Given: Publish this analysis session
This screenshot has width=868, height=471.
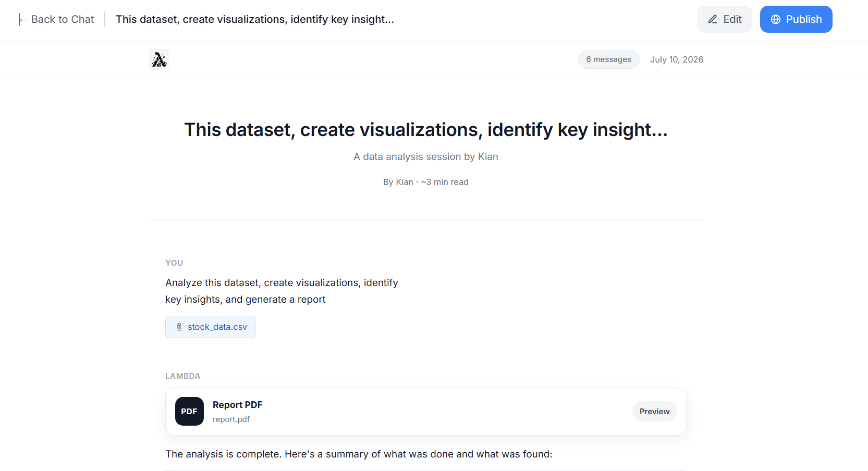Looking at the screenshot, I should (x=796, y=19).
